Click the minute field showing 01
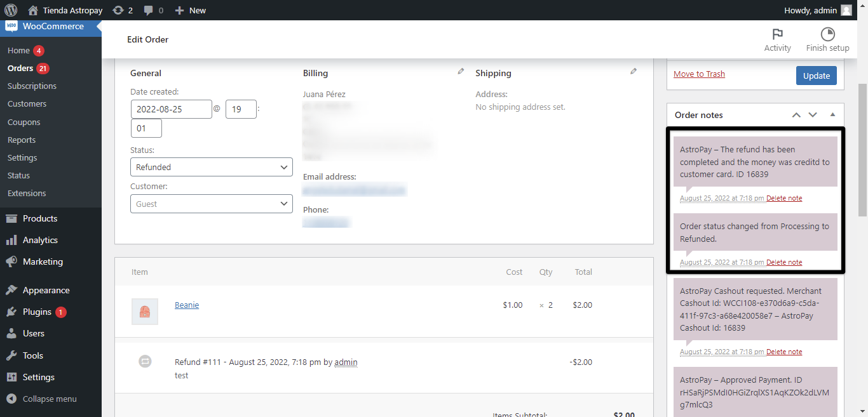Image resolution: width=868 pixels, height=417 pixels. [146, 128]
